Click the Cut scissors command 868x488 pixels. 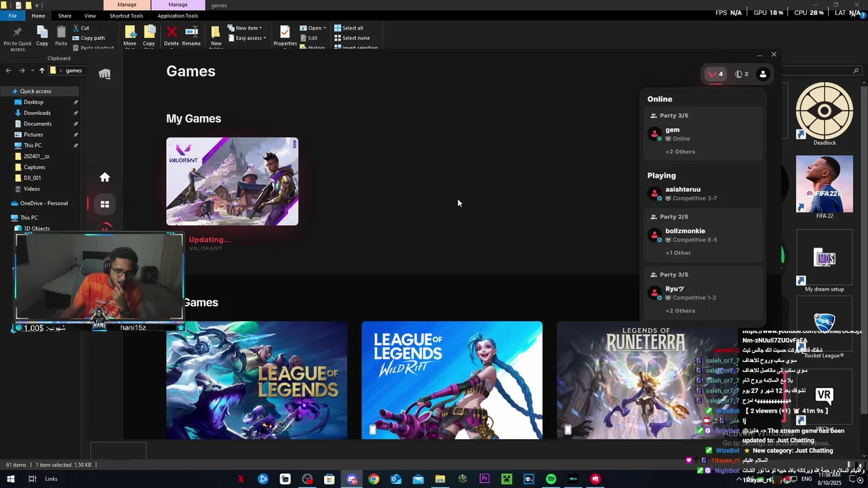[x=81, y=28]
